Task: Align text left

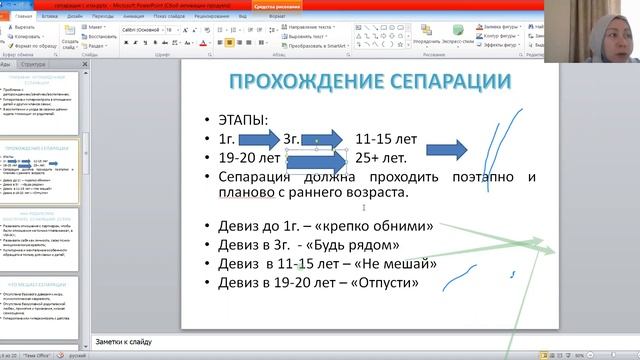Action: [x=220, y=42]
